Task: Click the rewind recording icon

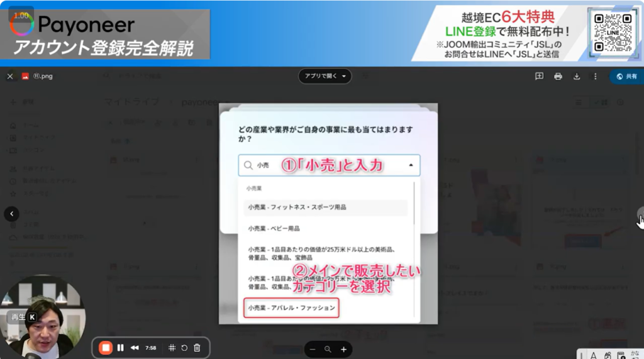Action: pyautogui.click(x=135, y=348)
